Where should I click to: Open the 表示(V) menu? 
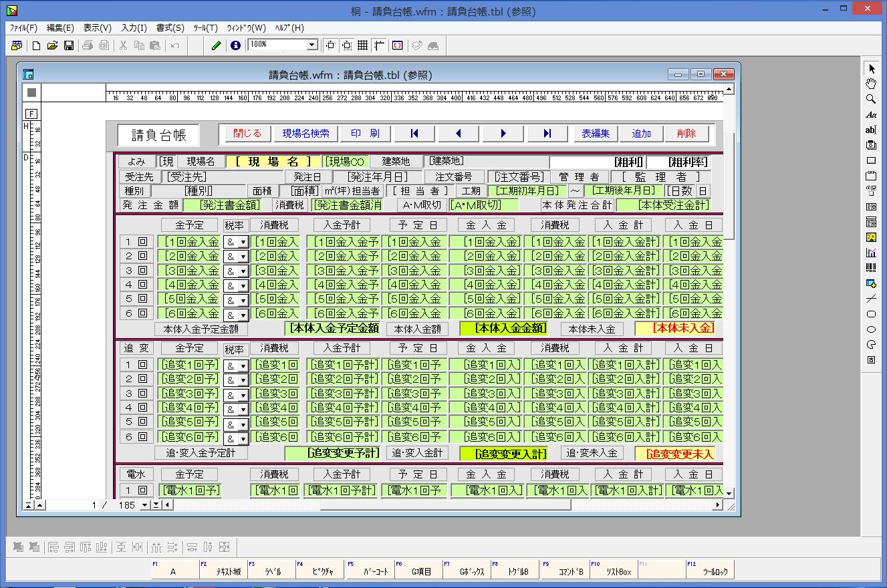coord(98,28)
